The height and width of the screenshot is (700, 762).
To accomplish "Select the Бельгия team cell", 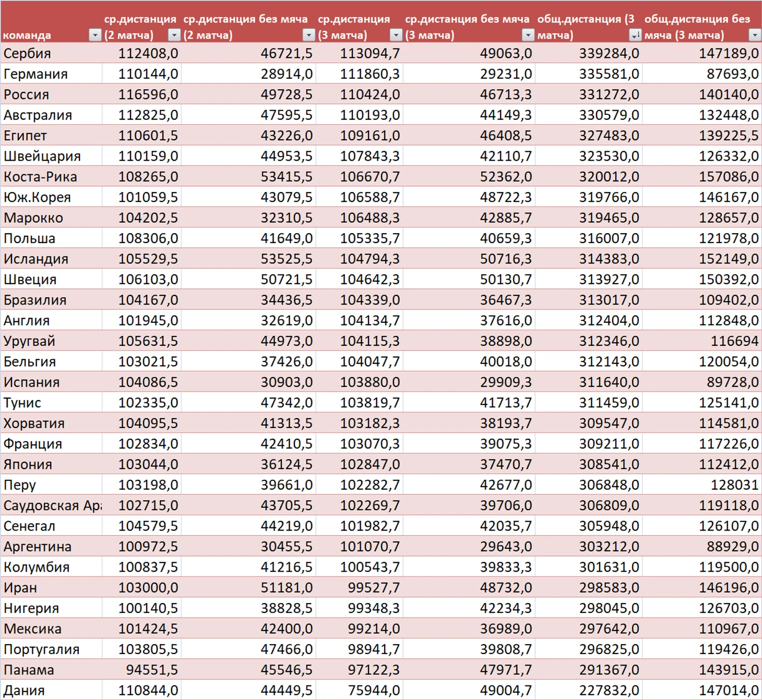I will 51,361.
